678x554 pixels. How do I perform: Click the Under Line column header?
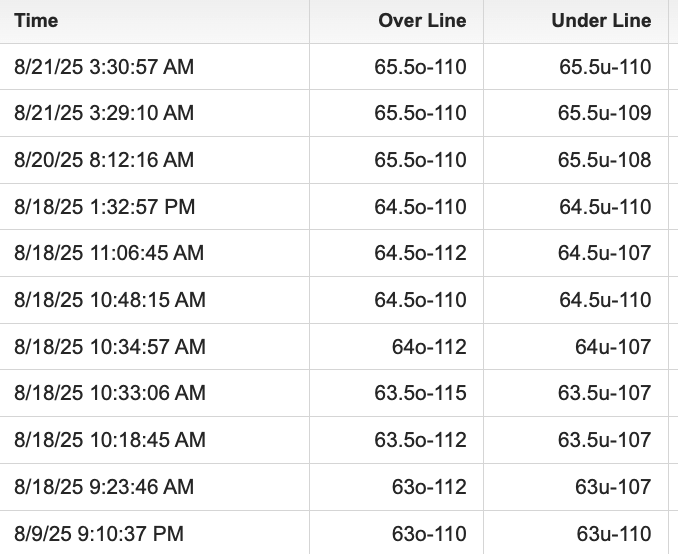coord(600,21)
